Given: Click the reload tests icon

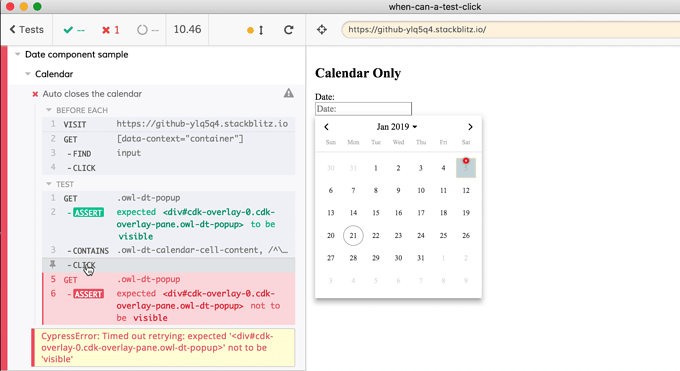Looking at the screenshot, I should point(288,30).
